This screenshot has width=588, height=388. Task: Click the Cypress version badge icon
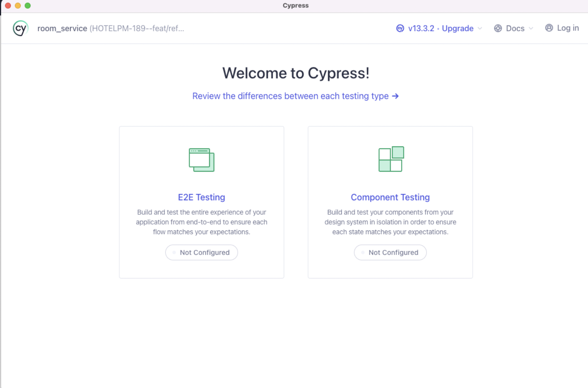point(400,28)
